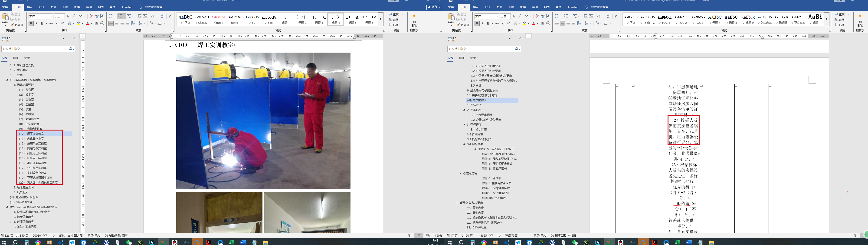Click the A-Z sort icon in left window
The width and height of the screenshot is (868, 245).
(163, 16)
